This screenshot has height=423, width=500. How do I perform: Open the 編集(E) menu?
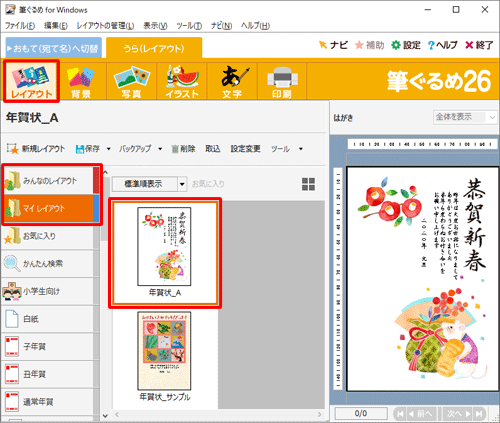click(56, 26)
